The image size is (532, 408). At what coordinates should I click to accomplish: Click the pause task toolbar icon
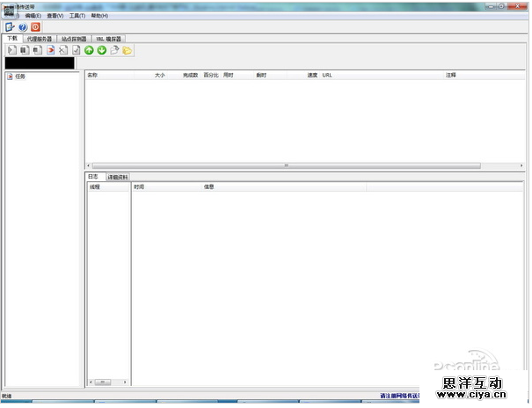(25, 50)
